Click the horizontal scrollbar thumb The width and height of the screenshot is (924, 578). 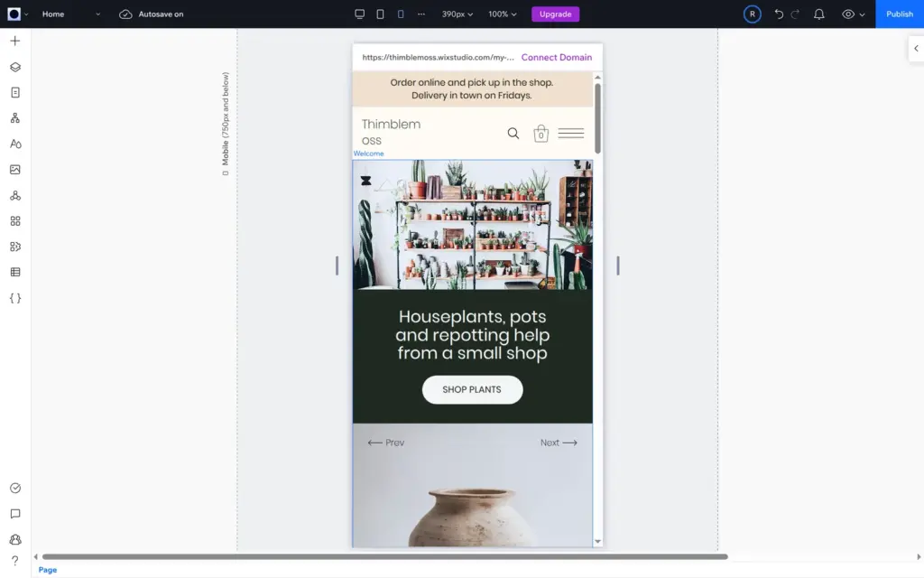384,556
